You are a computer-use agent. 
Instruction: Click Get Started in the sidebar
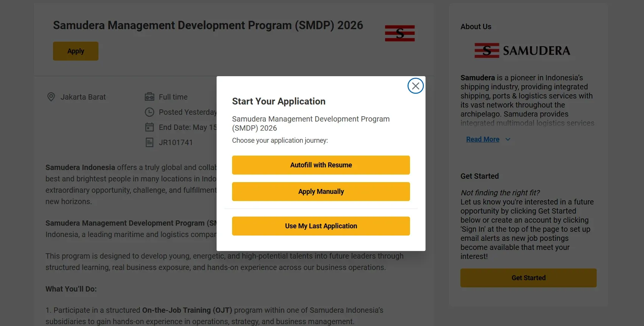[528, 278]
